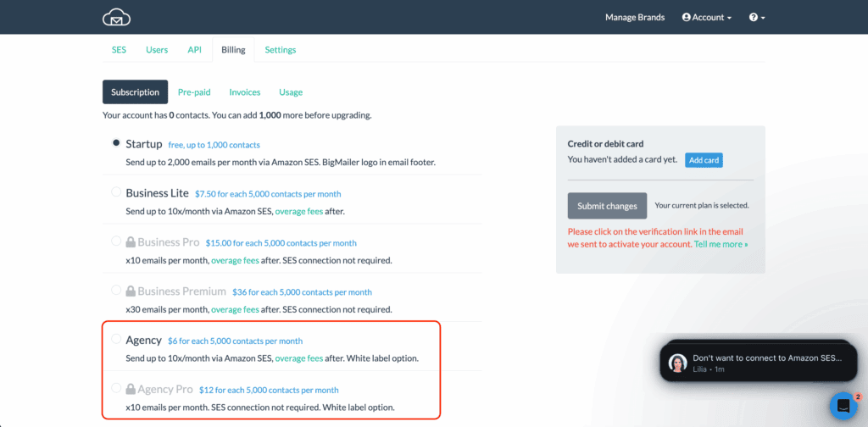Open the Account dropdown menu
Viewport: 868px width, 427px height.
click(707, 18)
